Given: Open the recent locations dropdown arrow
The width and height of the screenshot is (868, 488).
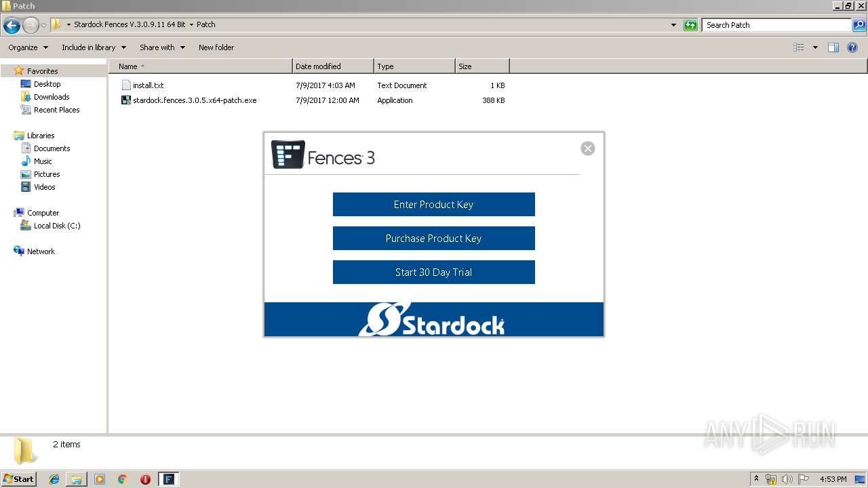Looking at the screenshot, I should [43, 25].
